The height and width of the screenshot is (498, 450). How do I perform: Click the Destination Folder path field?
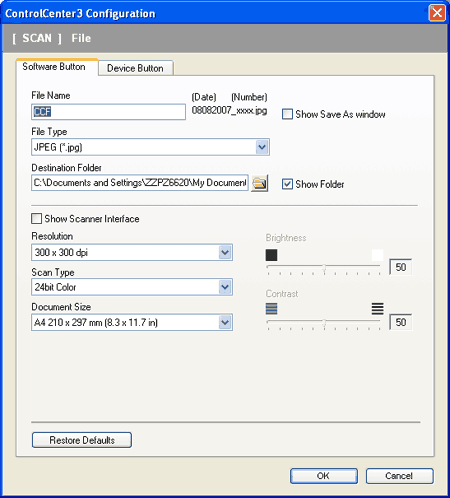(140, 183)
